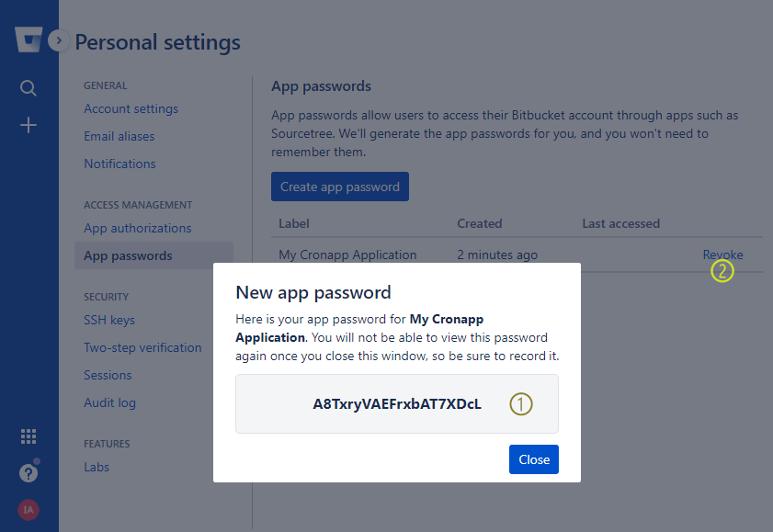Close the New app password dialog
This screenshot has width=773, height=532.
pyautogui.click(x=534, y=459)
